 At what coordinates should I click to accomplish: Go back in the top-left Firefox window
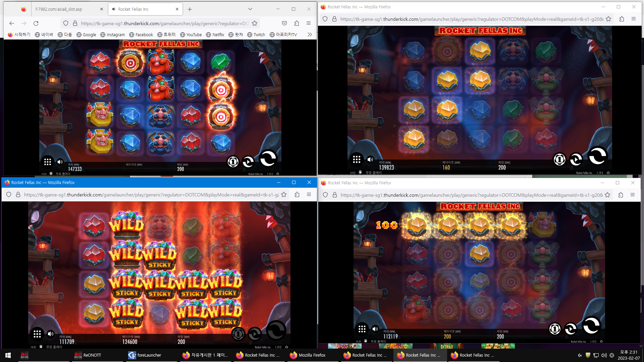[x=12, y=23]
